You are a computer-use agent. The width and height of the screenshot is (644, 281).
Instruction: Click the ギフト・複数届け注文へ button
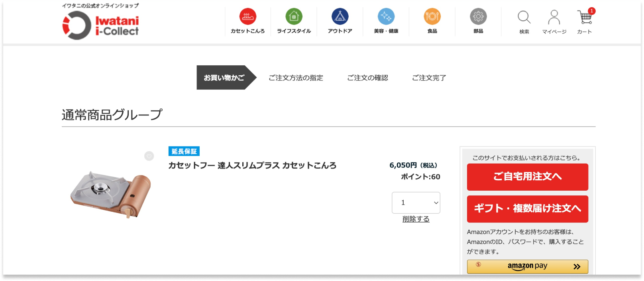click(527, 209)
